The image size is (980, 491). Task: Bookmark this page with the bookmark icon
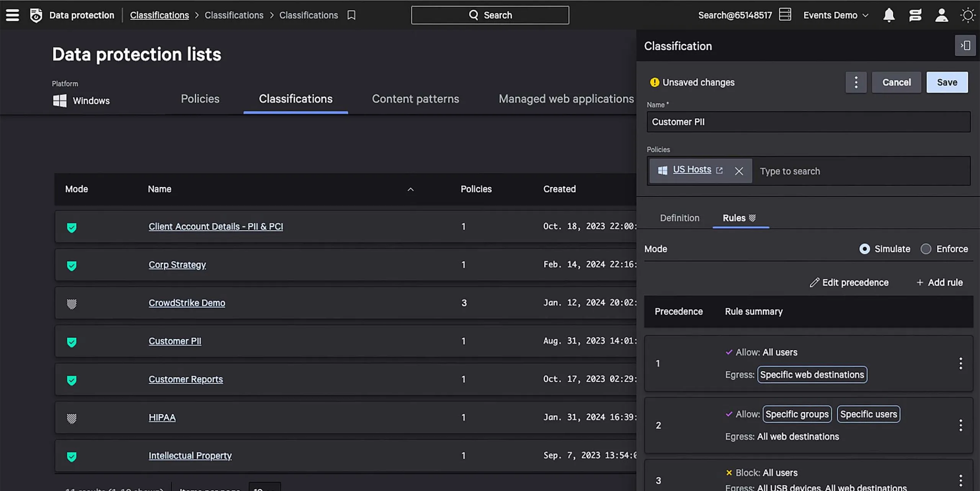pyautogui.click(x=351, y=15)
